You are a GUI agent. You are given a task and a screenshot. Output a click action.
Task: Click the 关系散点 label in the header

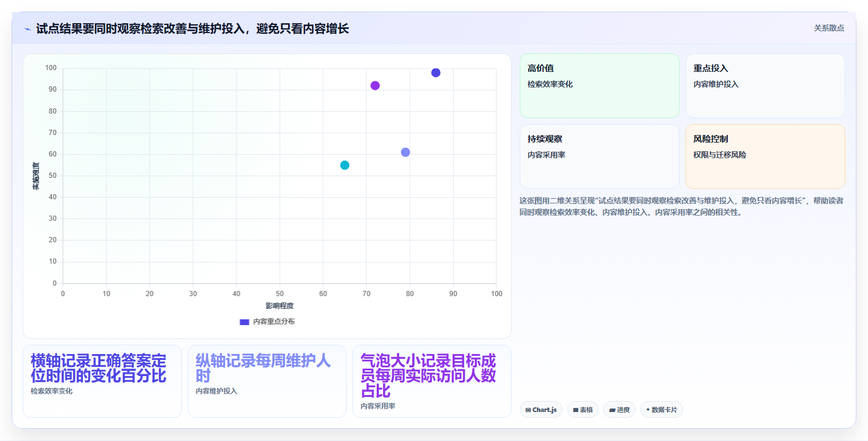[829, 28]
